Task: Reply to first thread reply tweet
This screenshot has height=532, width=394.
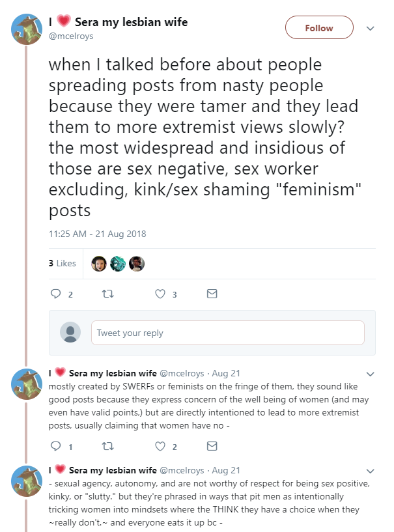Action: tap(56, 447)
